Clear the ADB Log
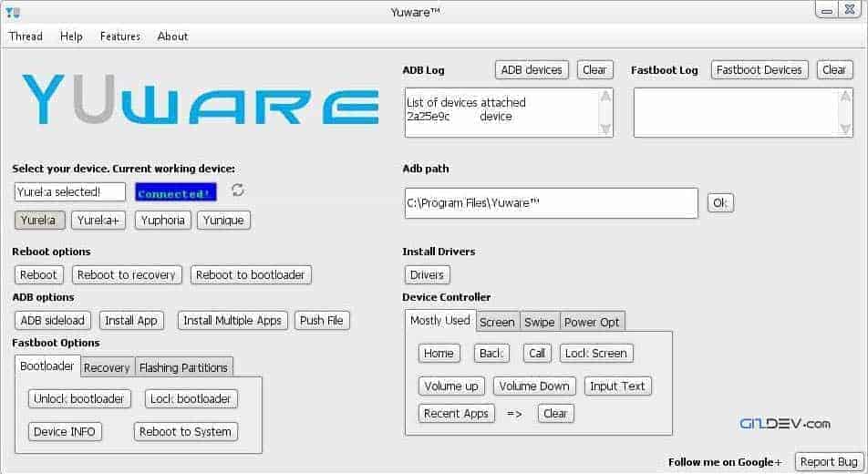 [x=594, y=70]
